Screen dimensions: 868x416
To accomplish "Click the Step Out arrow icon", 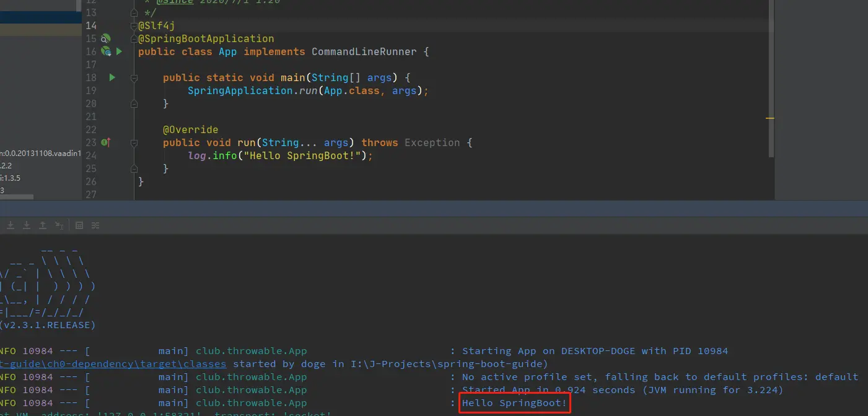I will [43, 225].
